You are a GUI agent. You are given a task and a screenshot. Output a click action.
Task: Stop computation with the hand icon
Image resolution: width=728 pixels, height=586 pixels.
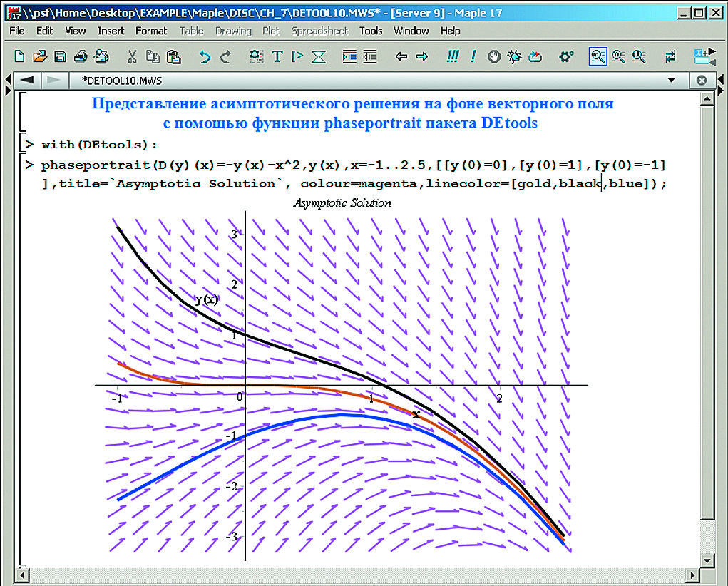[x=494, y=56]
